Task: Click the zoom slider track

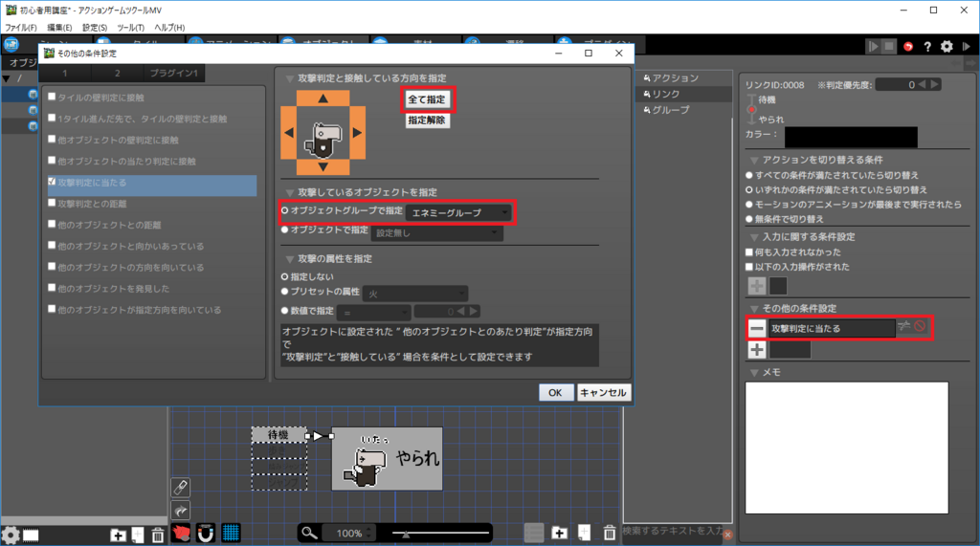Action: [x=440, y=533]
